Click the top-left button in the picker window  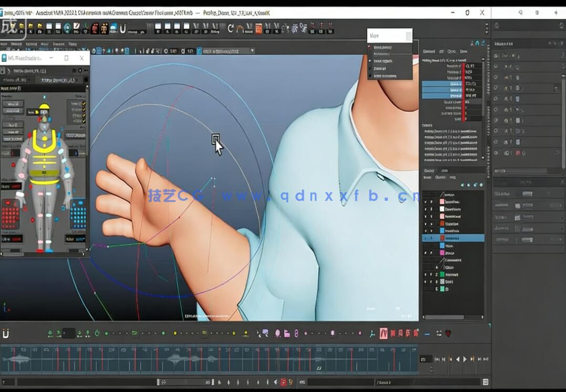12,104
